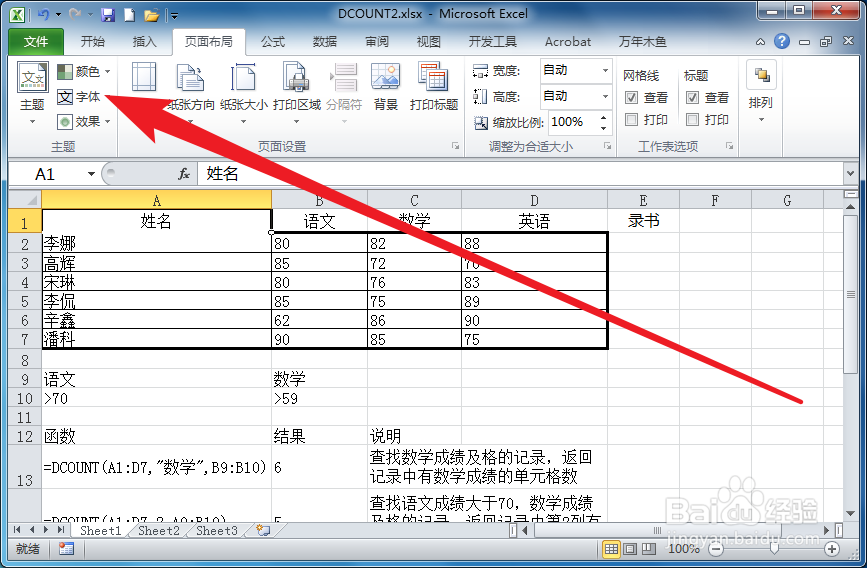Click the Select All corner button
Viewport: 867px width, 568px height.
(25, 200)
